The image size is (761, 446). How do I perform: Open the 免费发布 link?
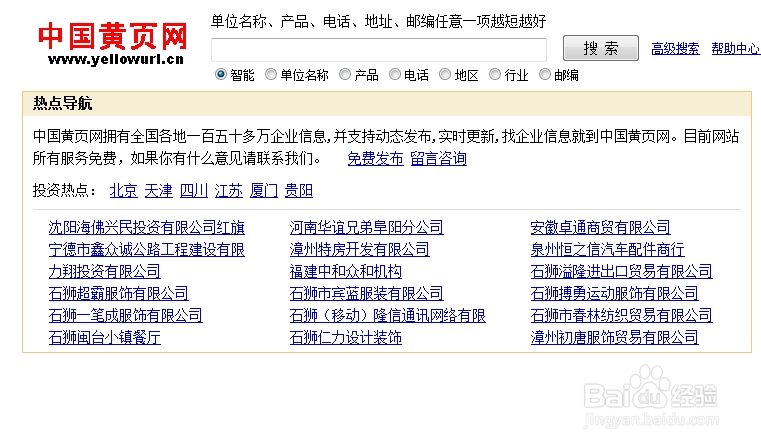(375, 159)
